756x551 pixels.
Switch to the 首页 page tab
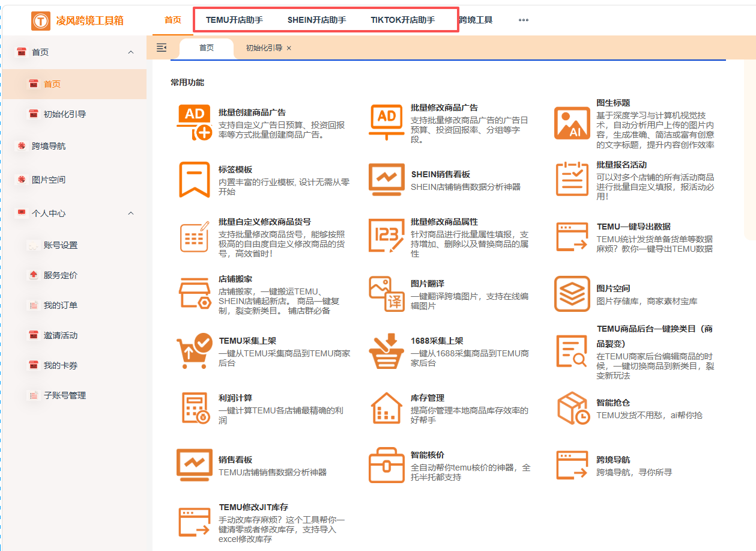pos(207,48)
